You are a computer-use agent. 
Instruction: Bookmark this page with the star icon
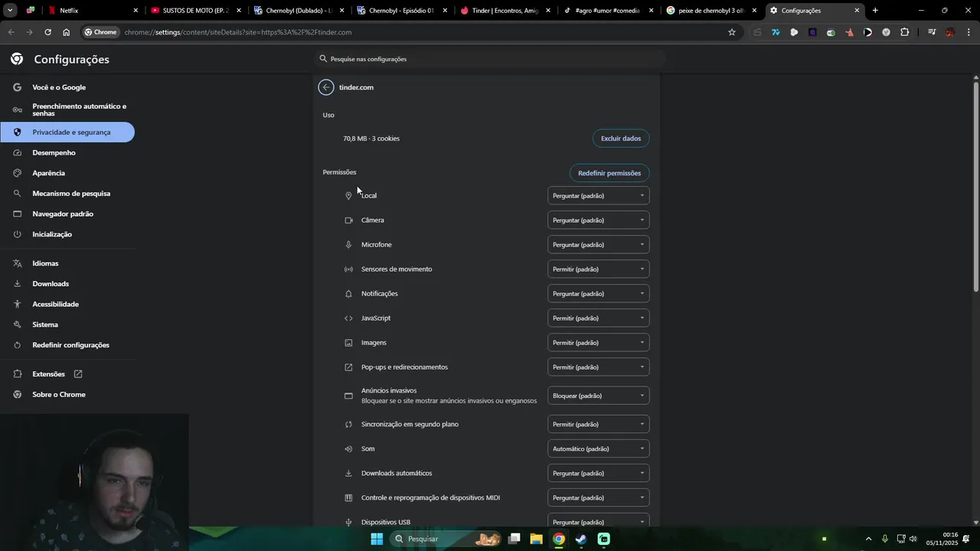tap(732, 32)
